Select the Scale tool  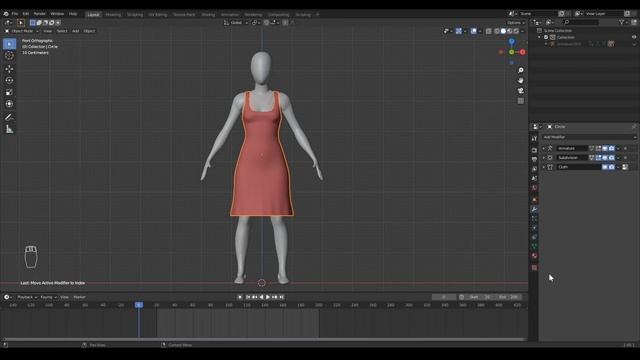point(9,92)
